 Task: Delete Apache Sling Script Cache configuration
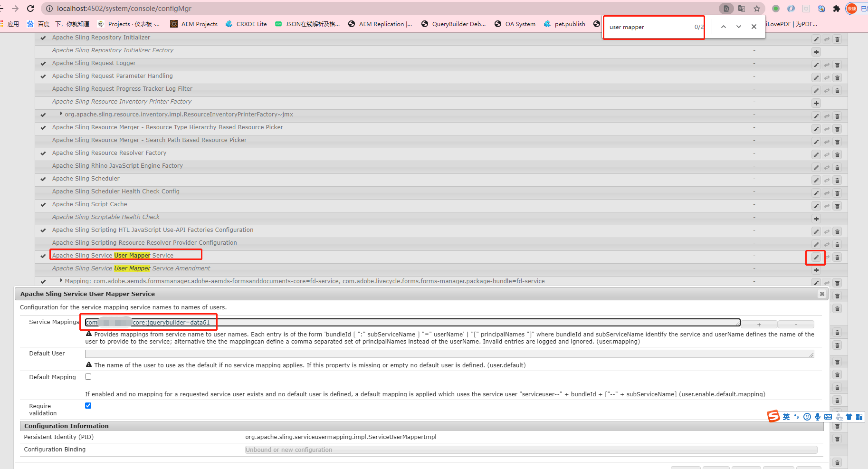pyautogui.click(x=837, y=206)
